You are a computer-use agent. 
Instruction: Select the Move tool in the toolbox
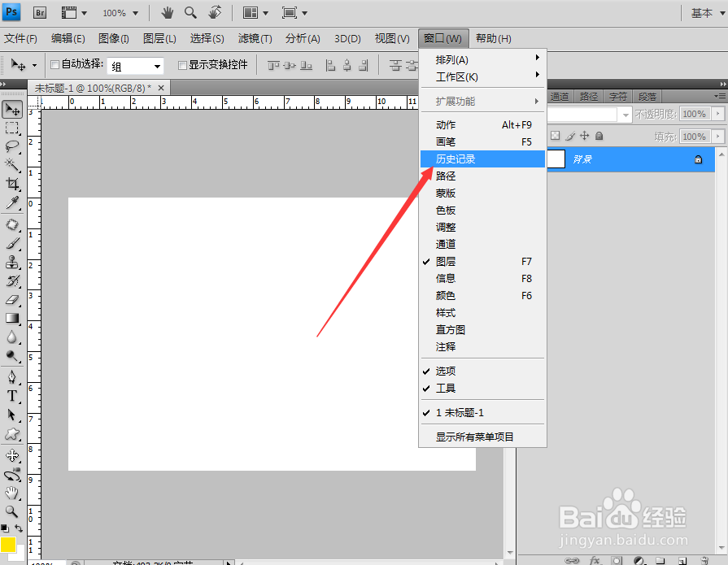[12, 110]
